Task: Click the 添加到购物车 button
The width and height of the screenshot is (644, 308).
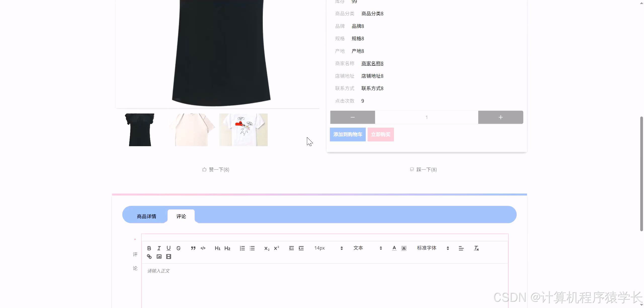Action: (x=347, y=134)
